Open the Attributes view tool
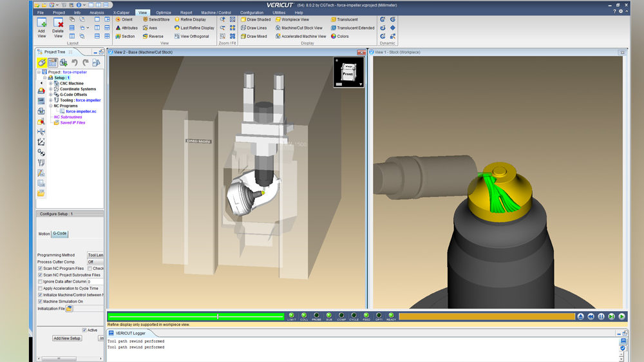The image size is (644, 362). [126, 28]
